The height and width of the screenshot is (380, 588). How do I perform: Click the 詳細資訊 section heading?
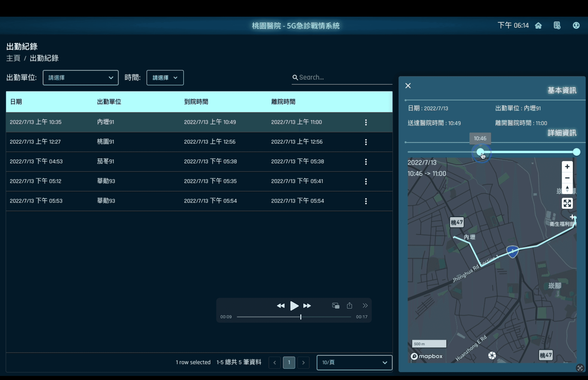562,133
